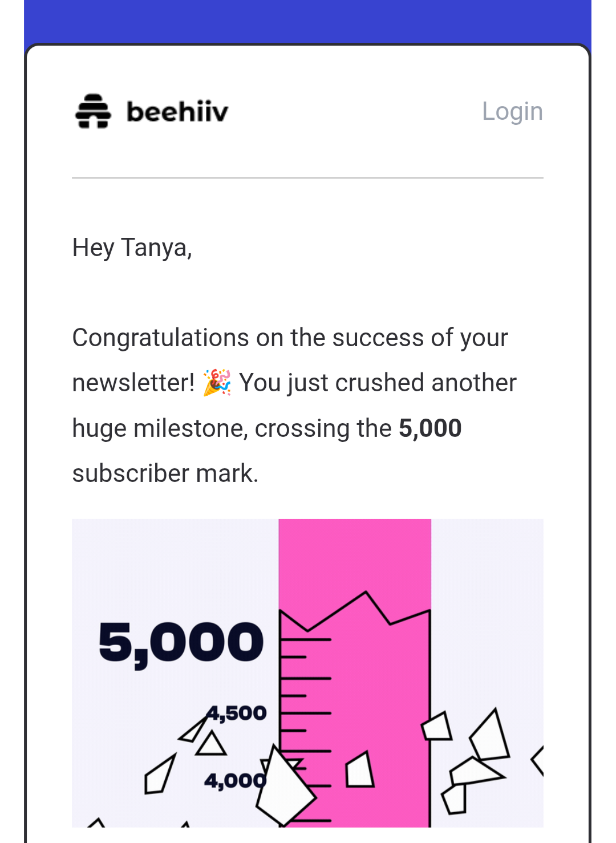Click the party popper emoji
Screen dimensions: 616x843
[217, 383]
